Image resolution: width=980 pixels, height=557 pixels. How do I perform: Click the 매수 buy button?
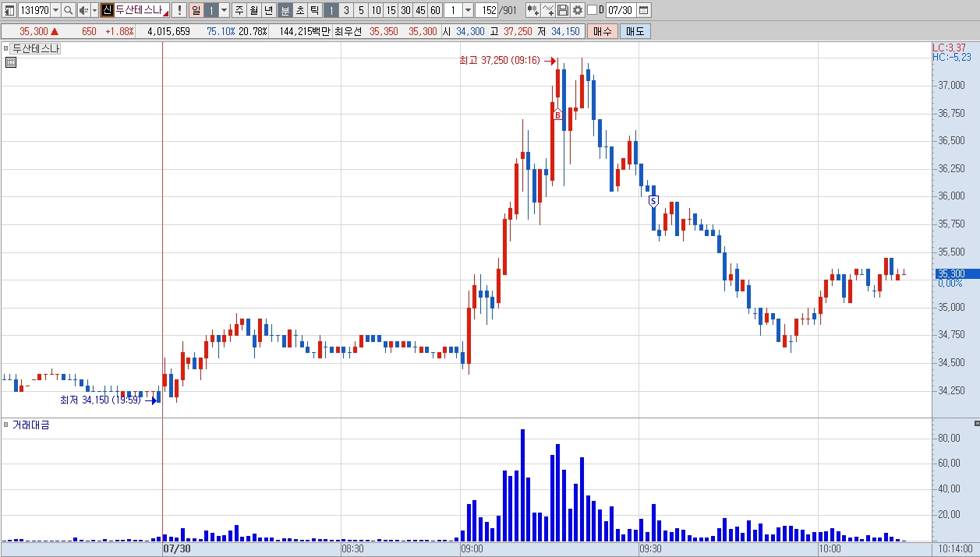(x=603, y=31)
